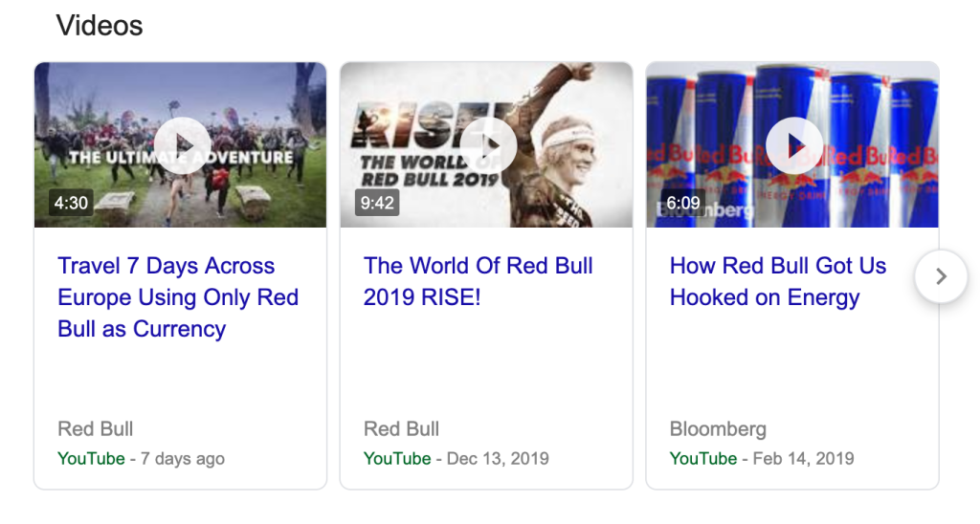Click the crowd running adventure thumbnail
Viewport: 980px width, 524px height.
point(181,145)
